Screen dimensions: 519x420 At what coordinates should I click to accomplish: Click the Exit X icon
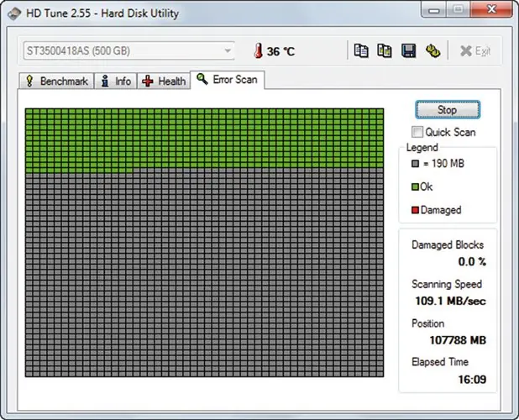click(x=466, y=51)
